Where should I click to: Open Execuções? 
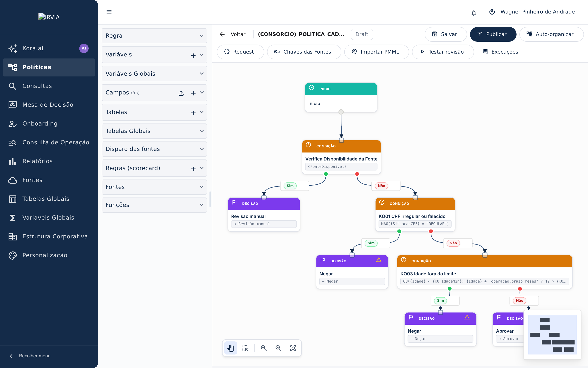[x=501, y=52]
